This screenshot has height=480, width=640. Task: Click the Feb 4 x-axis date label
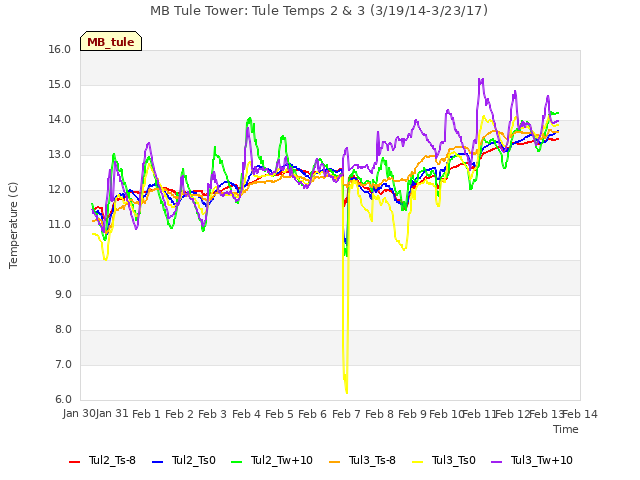tap(246, 414)
